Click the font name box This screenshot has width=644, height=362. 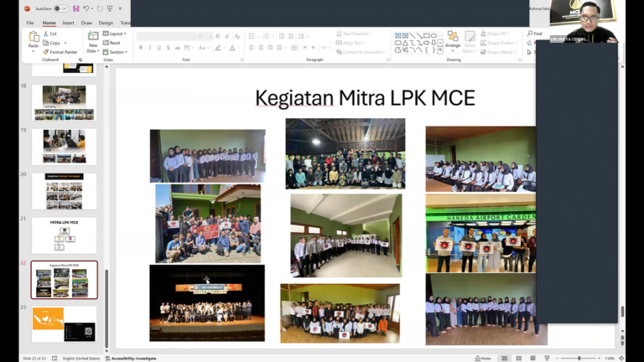[x=164, y=37]
